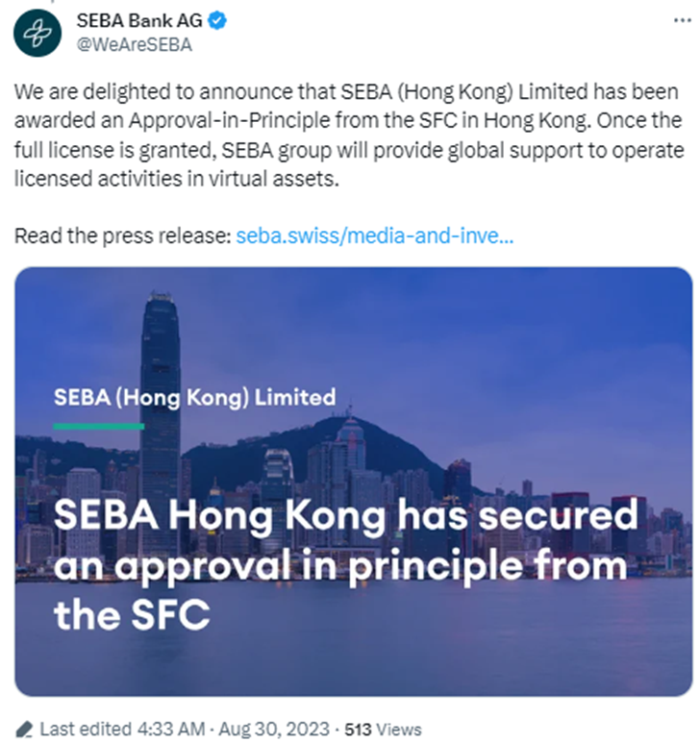Open the seba.swiss press release link
Image resolution: width=700 pixels, height=743 pixels.
tap(374, 235)
